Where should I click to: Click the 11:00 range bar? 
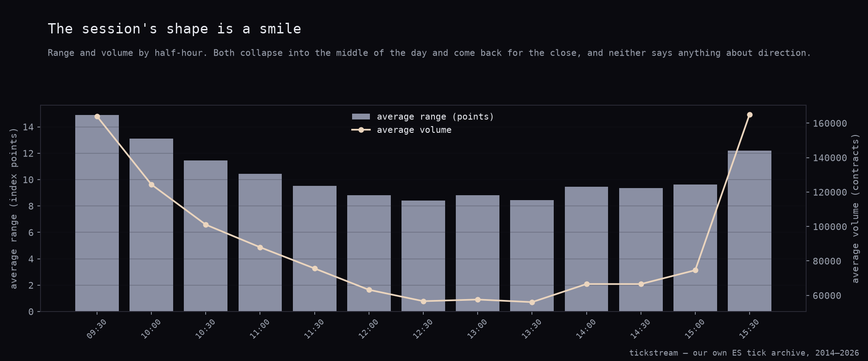(260, 242)
